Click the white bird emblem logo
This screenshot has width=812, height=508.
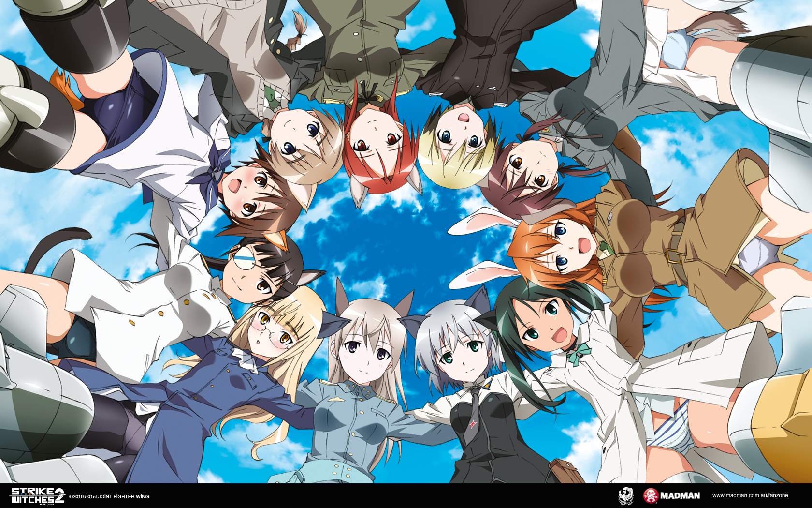[626, 496]
